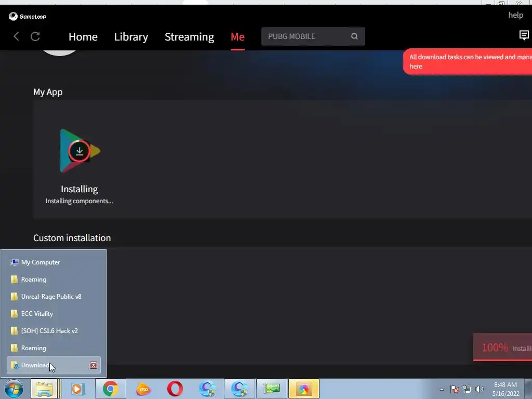The width and height of the screenshot is (532, 399).
Task: Open the message center icon
Action: 524,35
